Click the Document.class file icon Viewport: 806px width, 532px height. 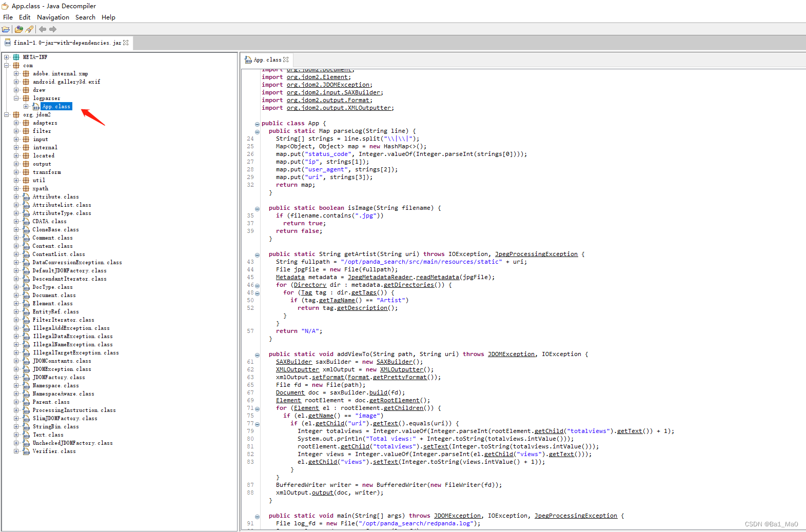tap(26, 295)
